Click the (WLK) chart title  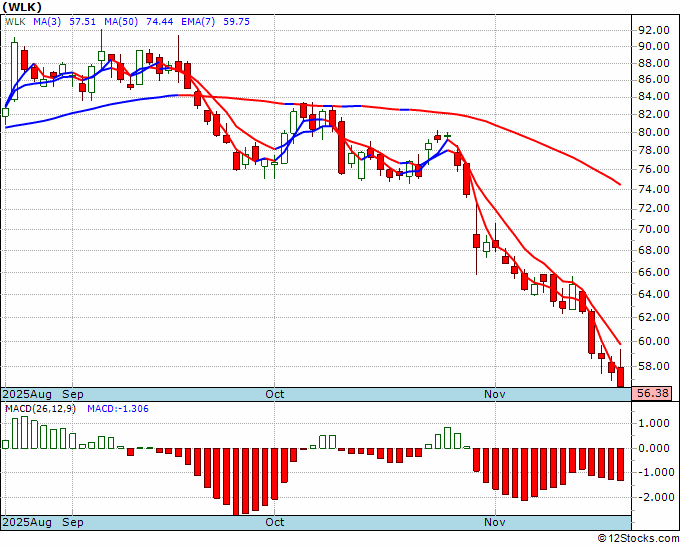click(x=22, y=7)
